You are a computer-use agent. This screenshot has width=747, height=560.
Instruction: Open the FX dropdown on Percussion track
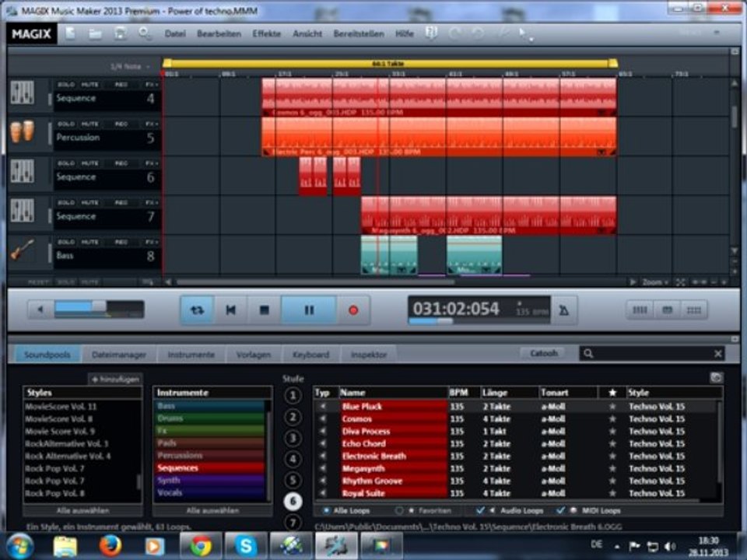[152, 124]
